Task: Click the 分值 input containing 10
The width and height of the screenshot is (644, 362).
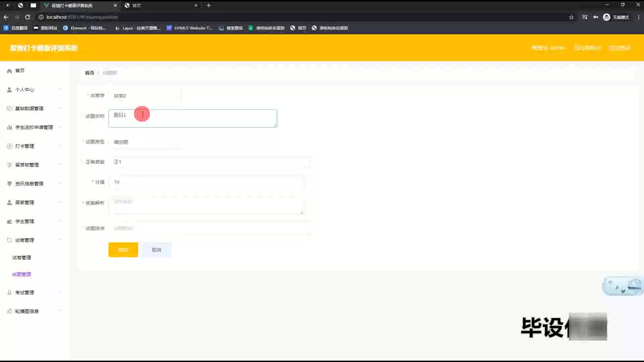Action: point(207,182)
